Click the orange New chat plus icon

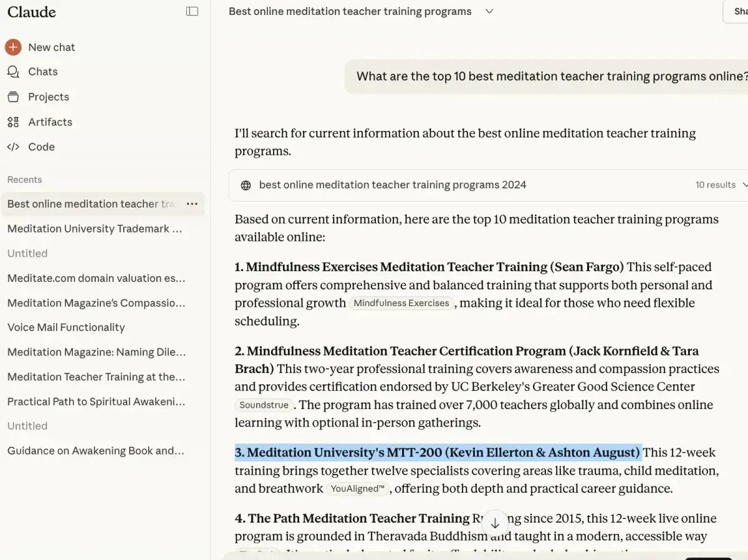coord(13,47)
